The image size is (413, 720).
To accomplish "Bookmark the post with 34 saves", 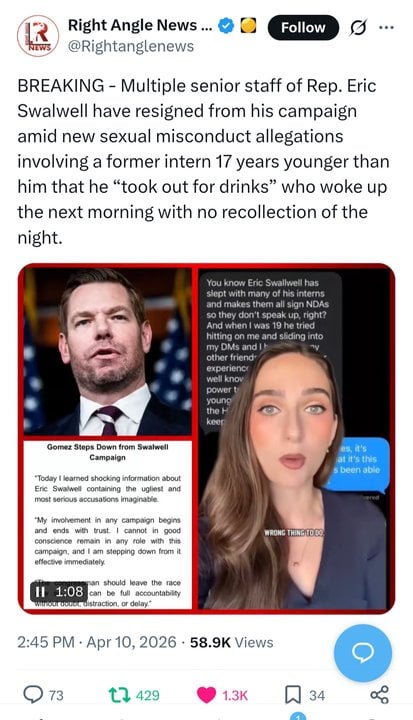I will coord(305,695).
